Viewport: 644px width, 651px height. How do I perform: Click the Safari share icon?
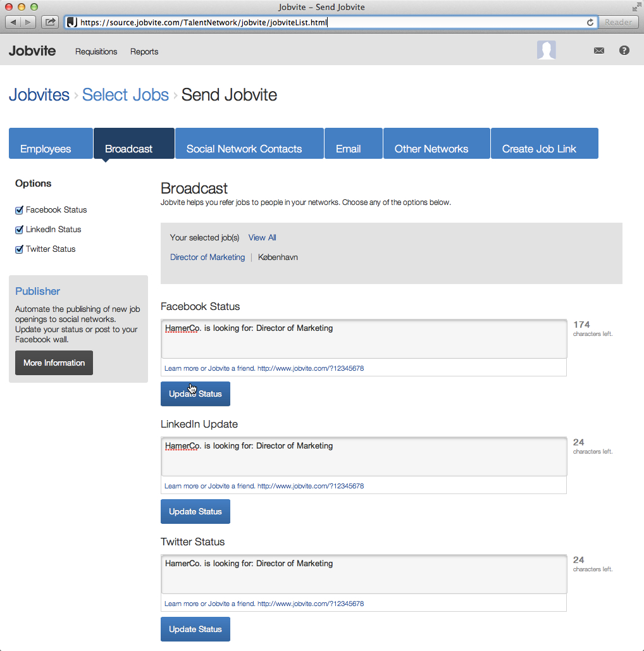click(49, 22)
